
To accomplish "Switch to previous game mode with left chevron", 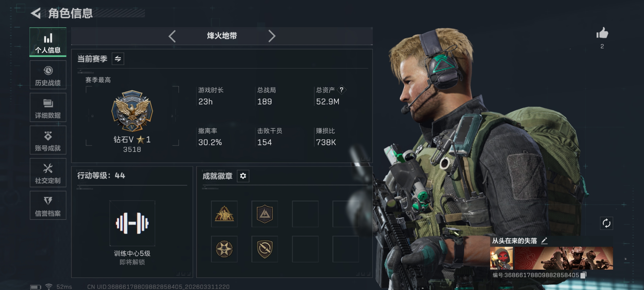I will (172, 36).
